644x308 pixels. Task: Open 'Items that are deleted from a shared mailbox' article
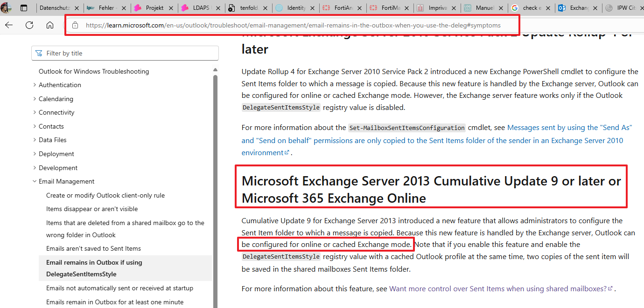click(125, 229)
